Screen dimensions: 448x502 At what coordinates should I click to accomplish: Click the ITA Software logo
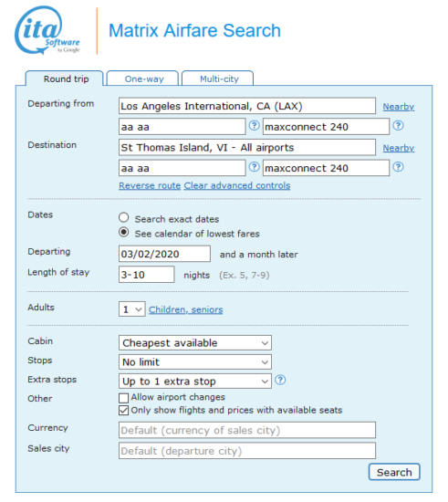[47, 30]
